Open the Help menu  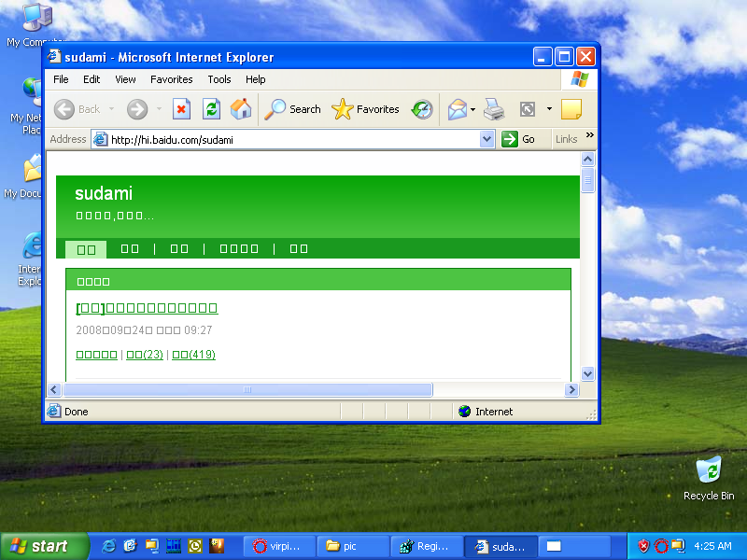click(255, 79)
